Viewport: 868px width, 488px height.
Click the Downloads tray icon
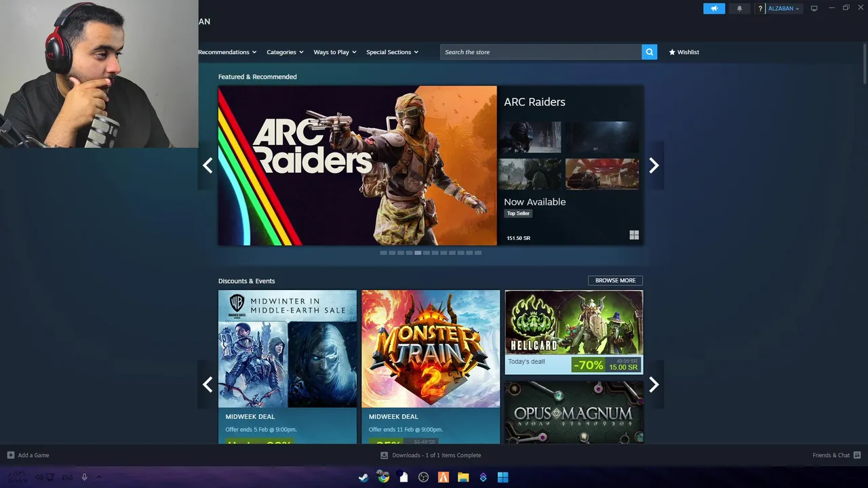click(x=384, y=455)
